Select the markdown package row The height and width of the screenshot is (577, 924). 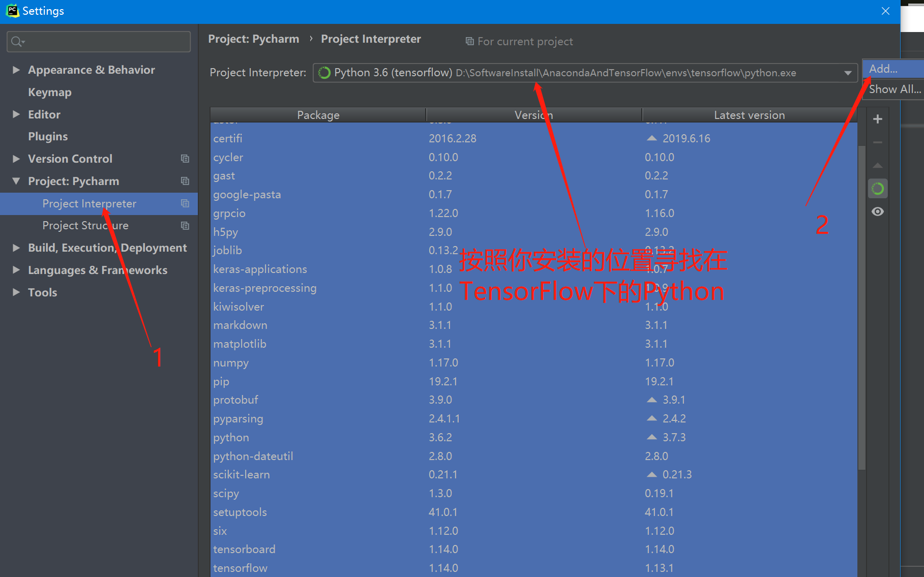pos(533,325)
